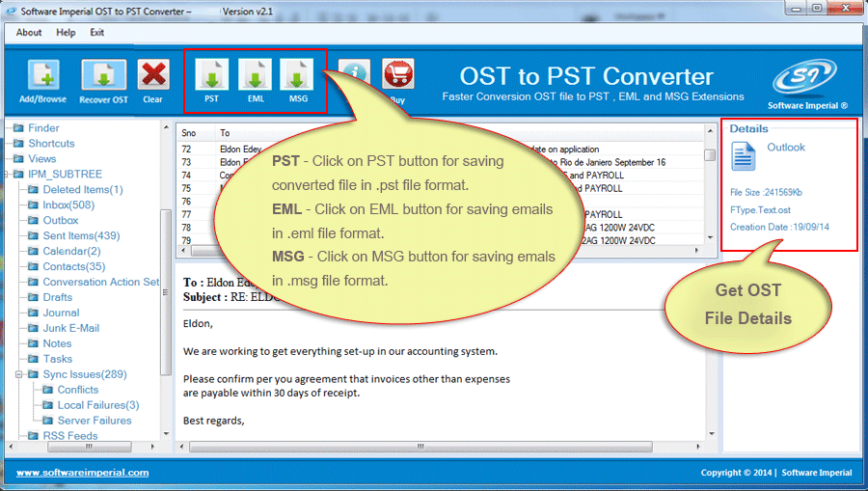Select email row number 78
Viewport: 868px width, 491px height.
tap(440, 228)
